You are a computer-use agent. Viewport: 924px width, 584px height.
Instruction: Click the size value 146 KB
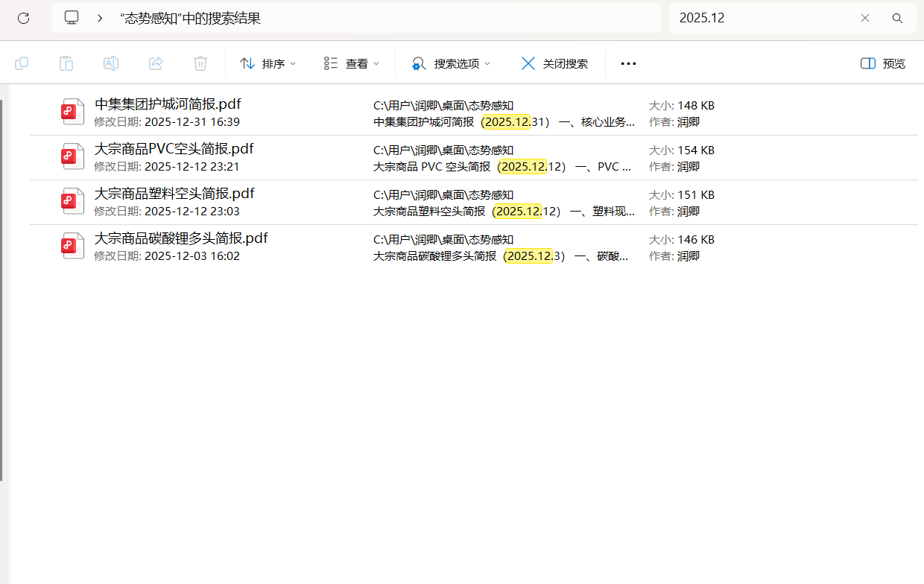click(696, 240)
